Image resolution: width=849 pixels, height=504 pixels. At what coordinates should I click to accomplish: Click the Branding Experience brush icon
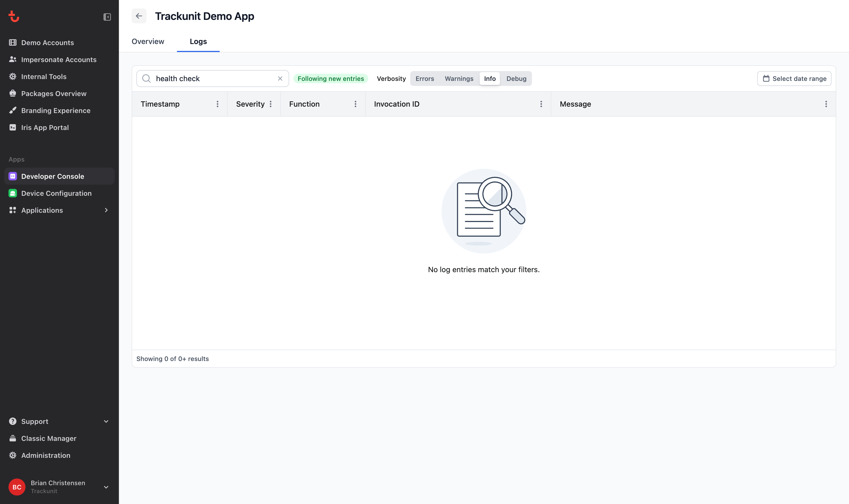12,110
